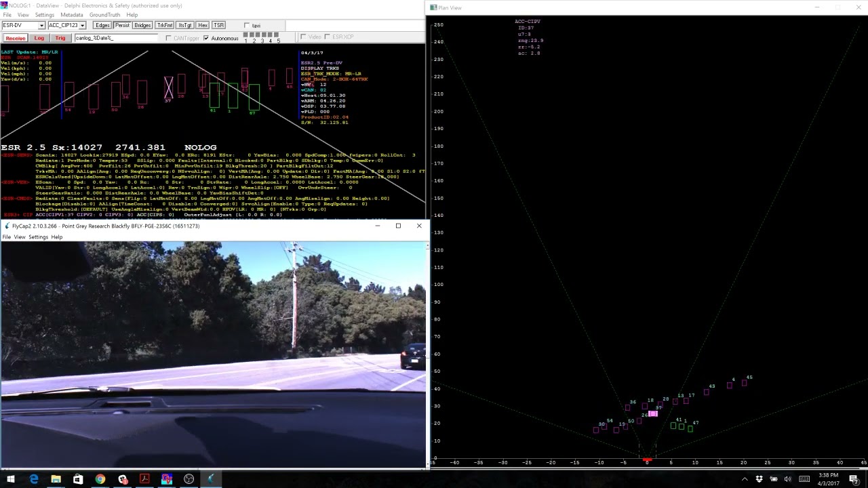Toggle the Video checkbox
The width and height of the screenshot is (868, 488).
tap(302, 37)
